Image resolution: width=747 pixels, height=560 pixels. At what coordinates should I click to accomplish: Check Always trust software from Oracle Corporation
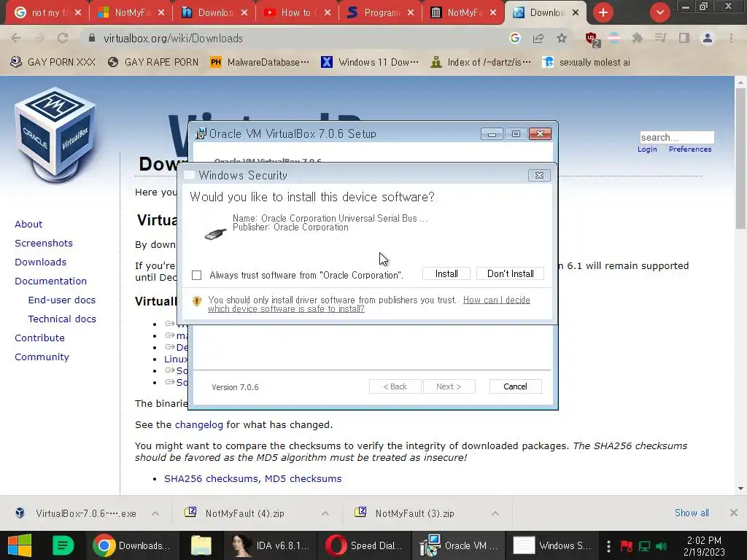pyautogui.click(x=196, y=275)
